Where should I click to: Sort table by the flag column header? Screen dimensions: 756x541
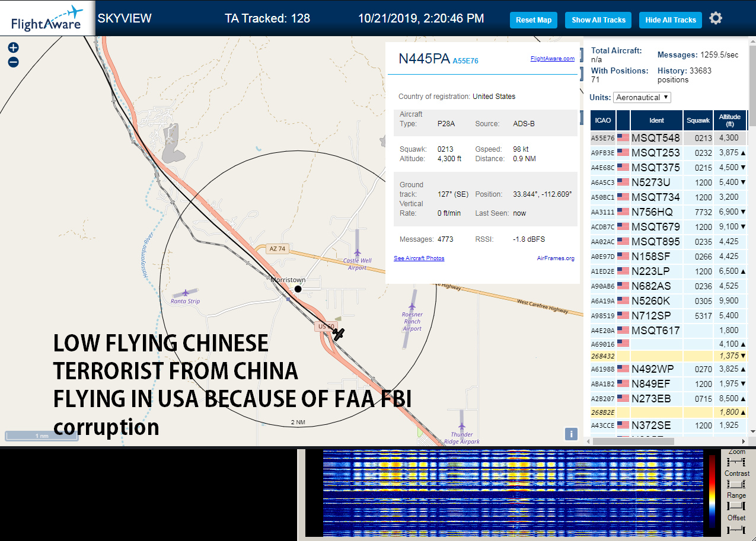click(623, 120)
